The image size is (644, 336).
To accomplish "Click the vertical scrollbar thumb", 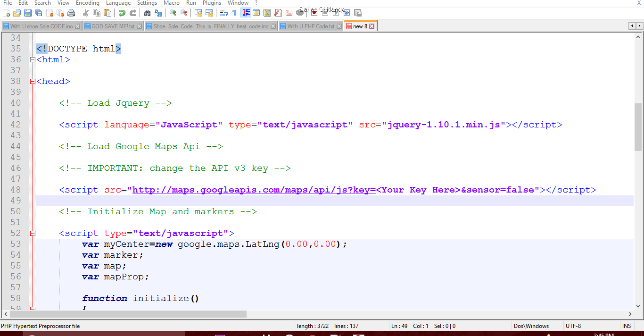I will pyautogui.click(x=638, y=127).
